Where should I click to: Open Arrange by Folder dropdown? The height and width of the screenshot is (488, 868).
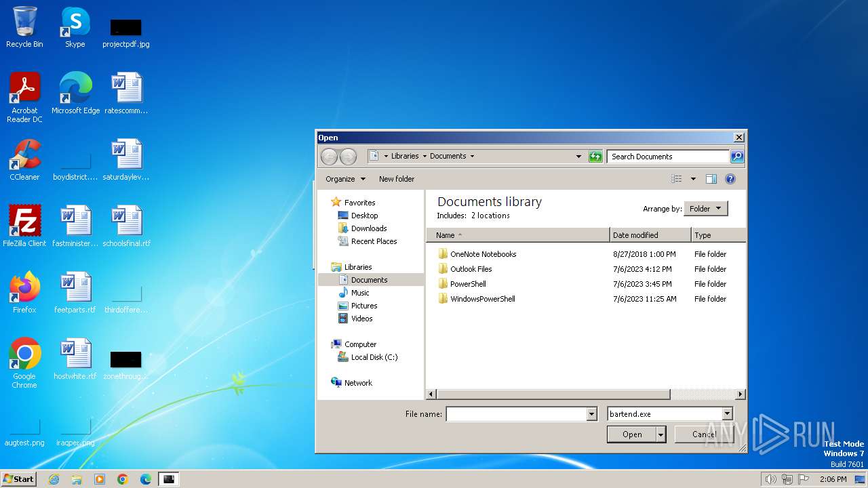click(x=706, y=209)
